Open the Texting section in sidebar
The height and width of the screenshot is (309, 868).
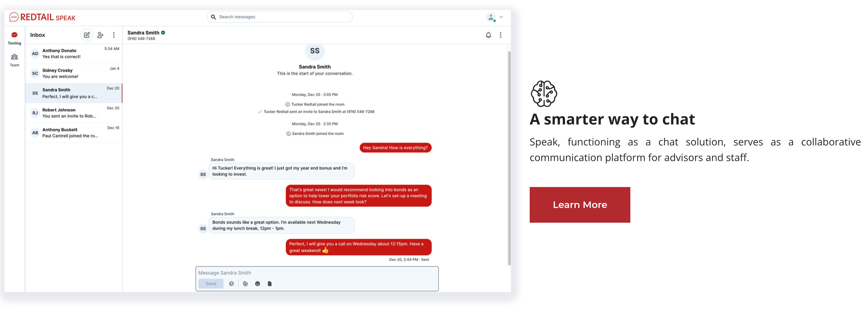coord(14,38)
